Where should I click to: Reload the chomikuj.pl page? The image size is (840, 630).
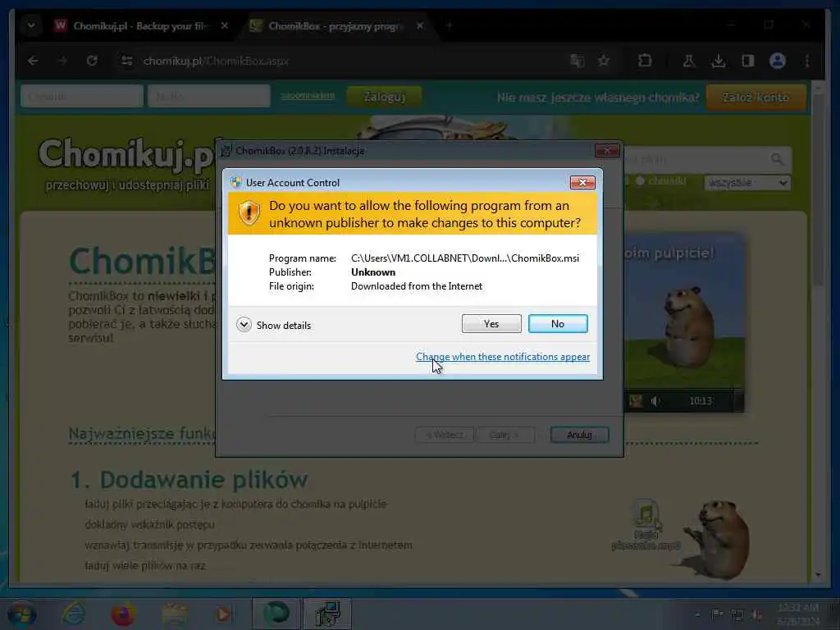click(92, 61)
